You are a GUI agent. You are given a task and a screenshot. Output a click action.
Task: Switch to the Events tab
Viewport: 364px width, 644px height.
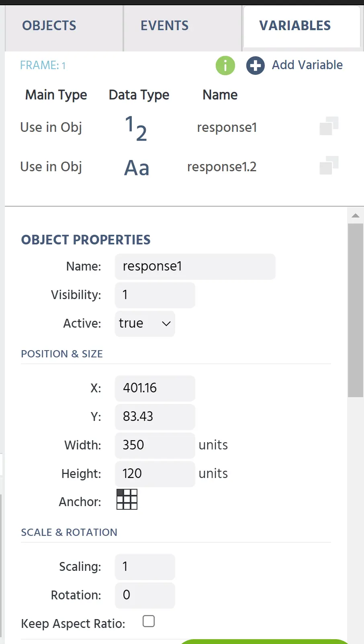(164, 26)
